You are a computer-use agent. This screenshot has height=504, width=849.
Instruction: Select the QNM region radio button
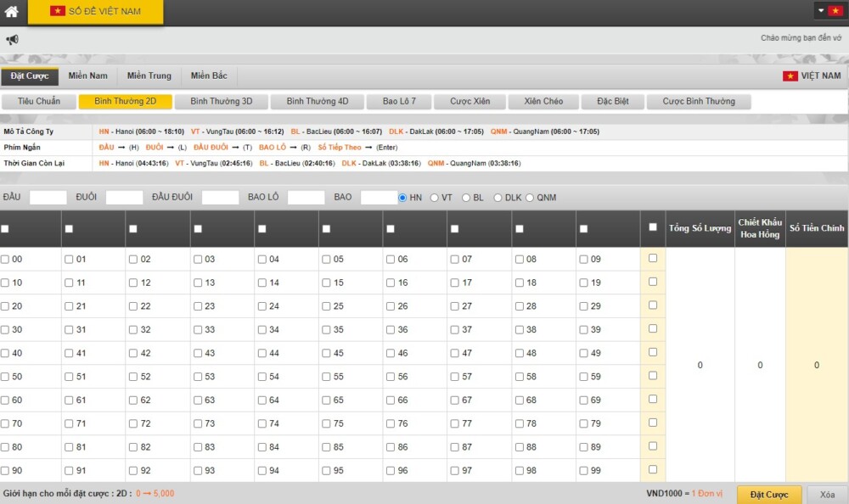(530, 198)
